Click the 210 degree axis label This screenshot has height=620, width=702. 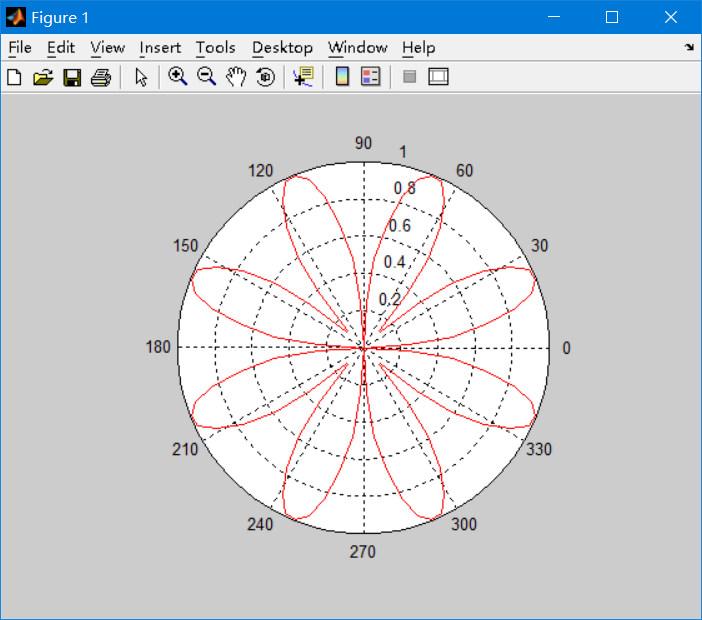pyautogui.click(x=185, y=449)
